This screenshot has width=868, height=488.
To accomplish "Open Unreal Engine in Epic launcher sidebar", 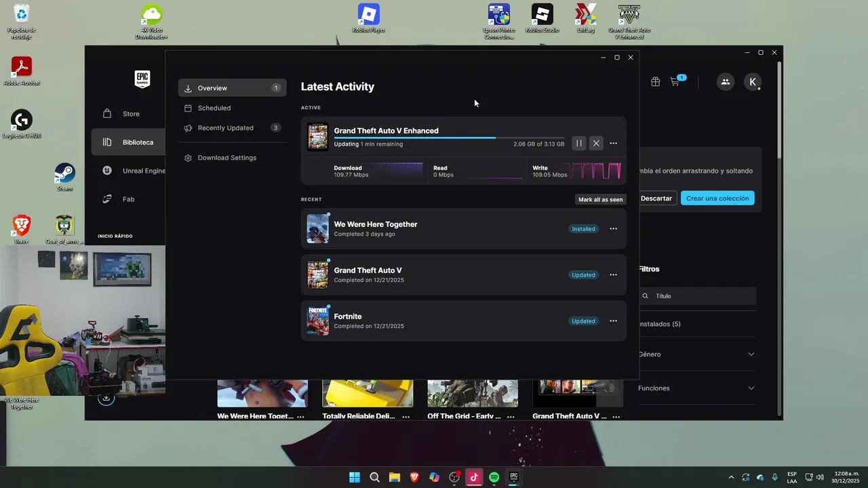I will (x=129, y=171).
